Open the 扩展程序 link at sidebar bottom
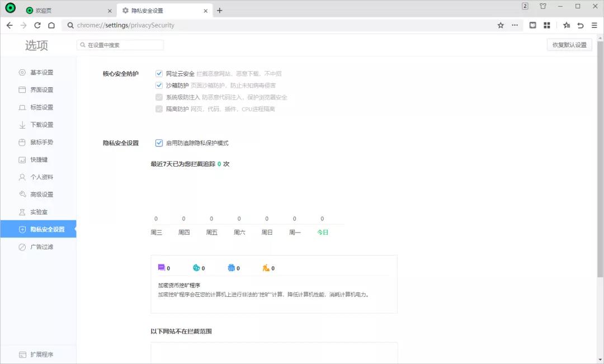The height and width of the screenshot is (364, 604). pos(38,354)
